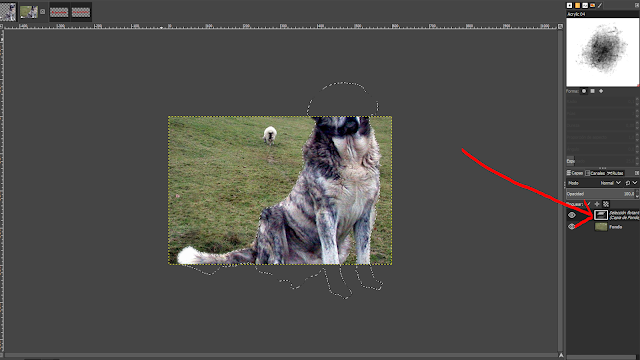This screenshot has height=360, width=640.
Task: Open the Fonts tab icon
Action: (x=585, y=5)
